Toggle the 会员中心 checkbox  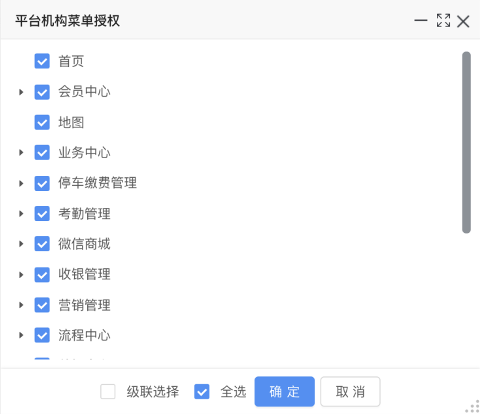tap(42, 92)
